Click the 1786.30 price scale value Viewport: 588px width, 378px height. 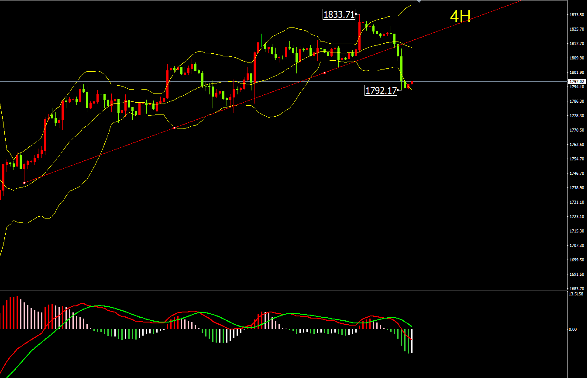pos(577,101)
